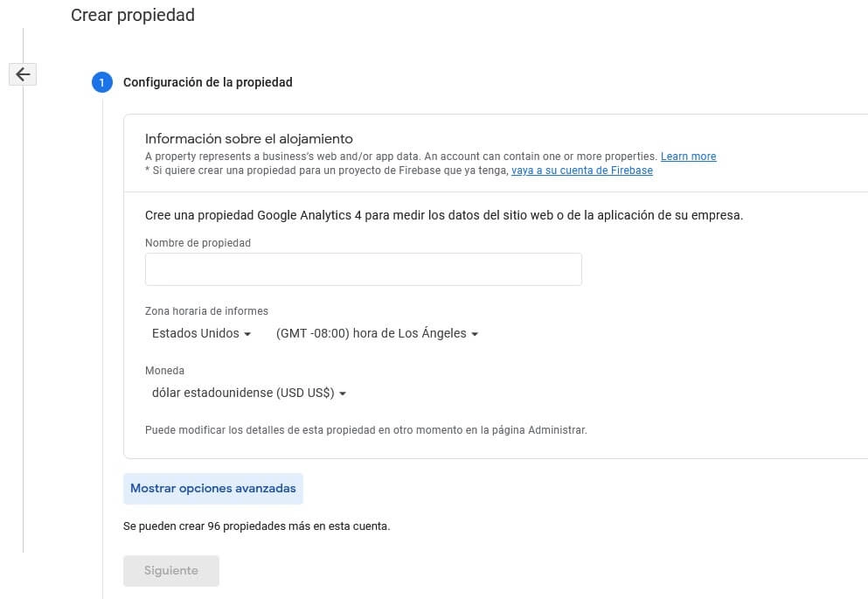Click the Cree una propiedad Google Analytics 4 text
This screenshot has width=868, height=599.
tap(443, 215)
